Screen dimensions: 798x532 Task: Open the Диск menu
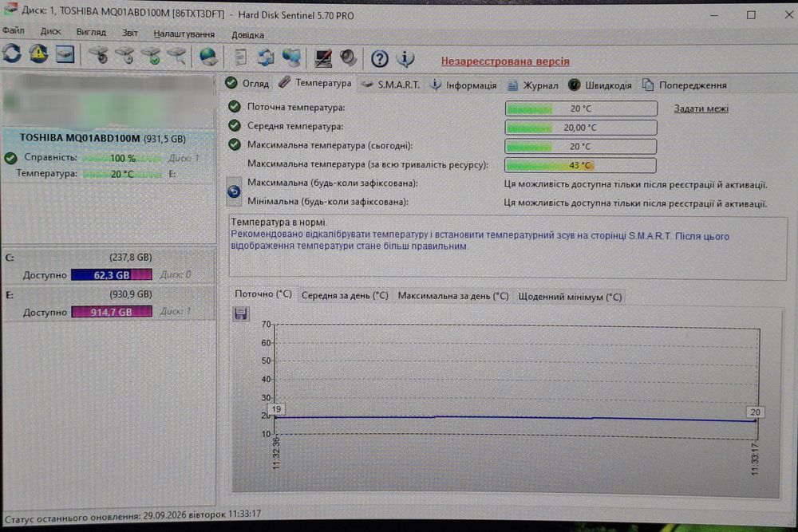51,32
